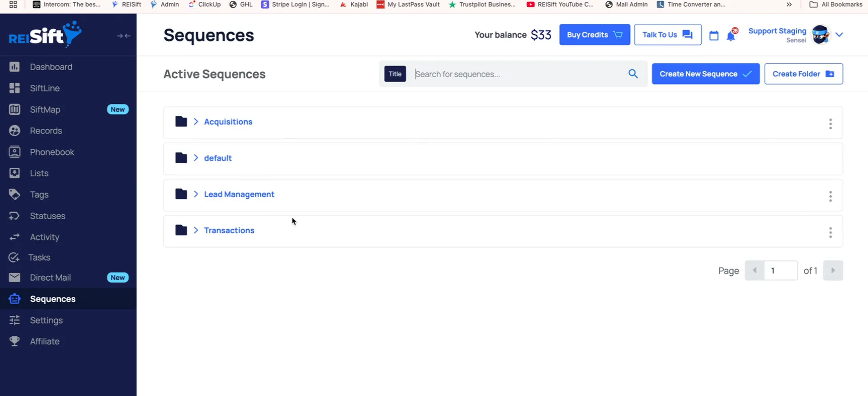Viewport: 868px width, 396px height.
Task: Click the Records icon in sidebar
Action: (14, 131)
